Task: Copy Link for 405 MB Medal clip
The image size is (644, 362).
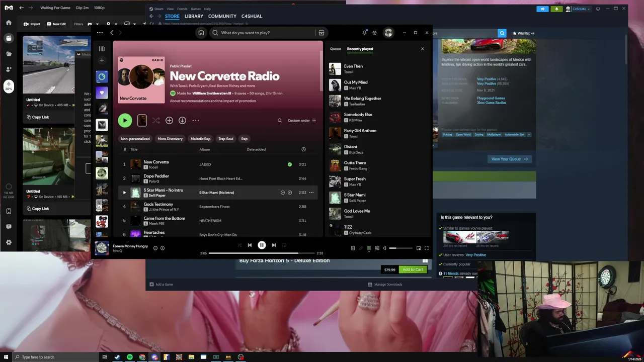Action: (38, 117)
